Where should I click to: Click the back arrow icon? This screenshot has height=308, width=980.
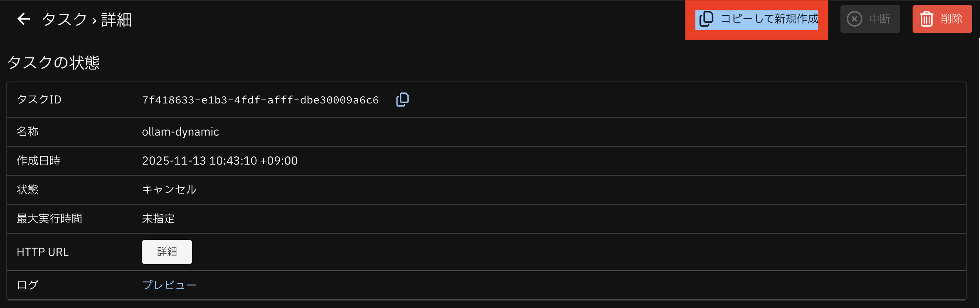click(24, 19)
